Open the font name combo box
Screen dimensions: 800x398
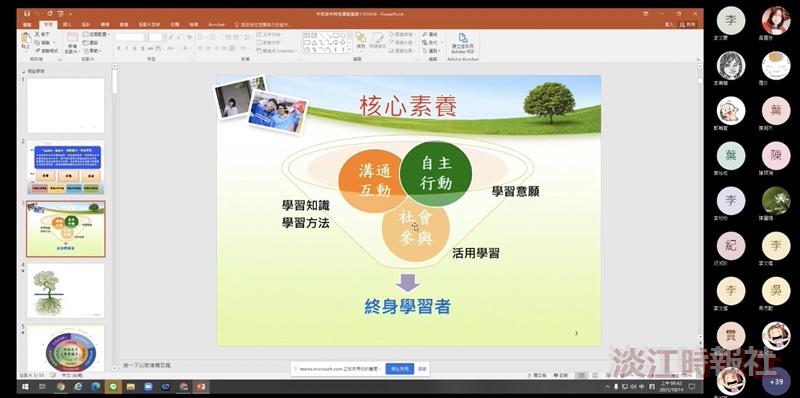(x=131, y=37)
